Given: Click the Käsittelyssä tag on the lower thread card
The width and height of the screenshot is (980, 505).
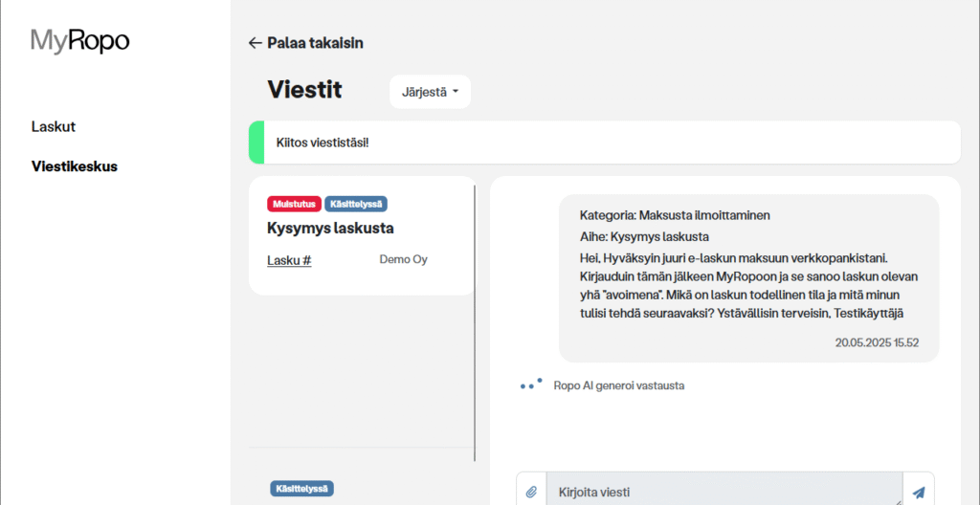Looking at the screenshot, I should click(302, 488).
